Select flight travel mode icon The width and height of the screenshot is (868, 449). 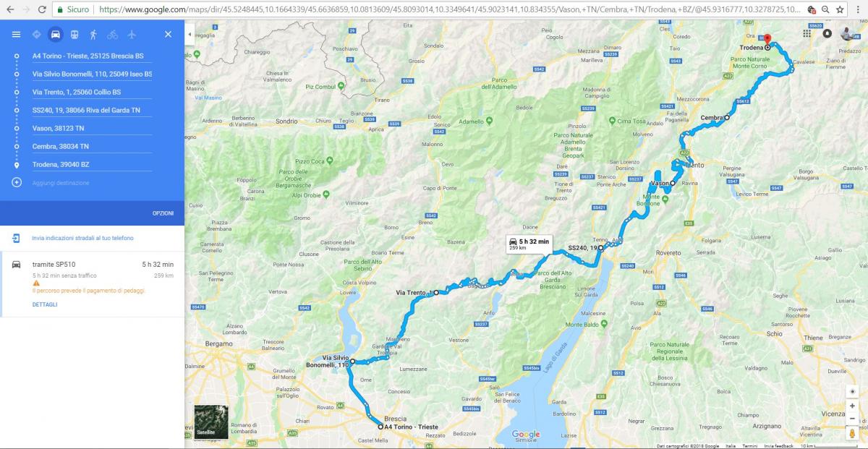(132, 35)
